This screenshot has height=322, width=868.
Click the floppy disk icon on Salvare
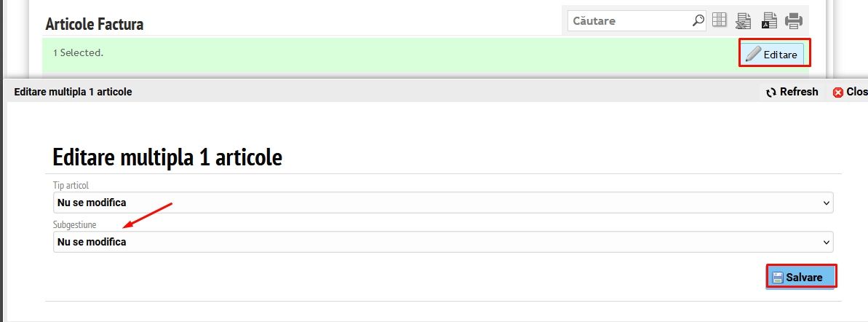click(778, 278)
